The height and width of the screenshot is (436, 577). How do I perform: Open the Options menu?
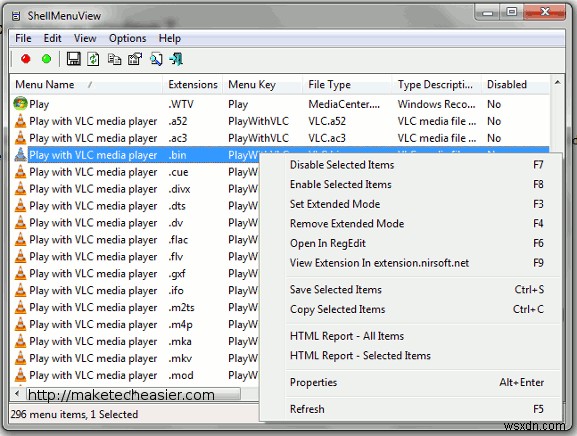tap(127, 38)
